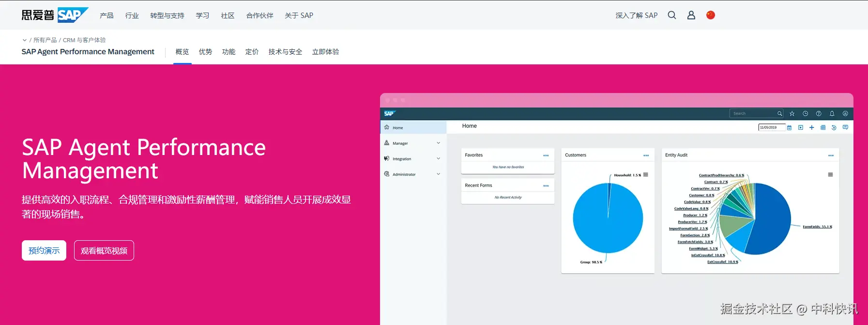Open the Recent Forms card three-dot menu
The height and width of the screenshot is (325, 868).
[546, 186]
